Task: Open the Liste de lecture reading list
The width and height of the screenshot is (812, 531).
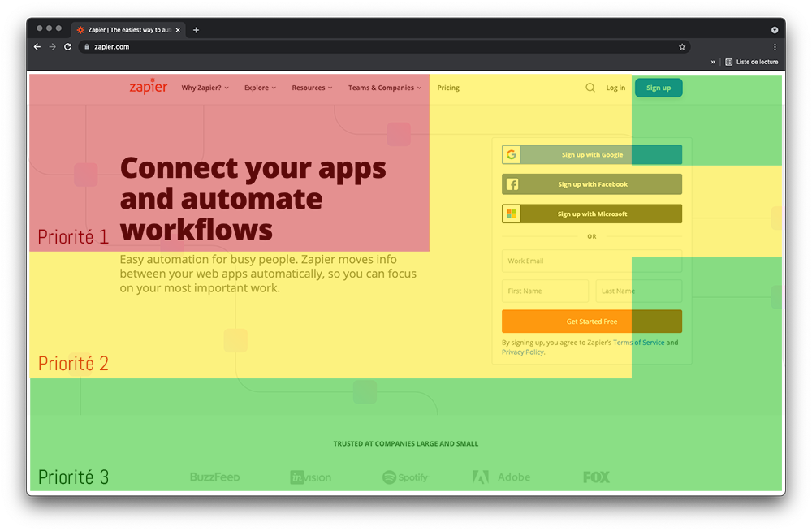Action: click(751, 62)
